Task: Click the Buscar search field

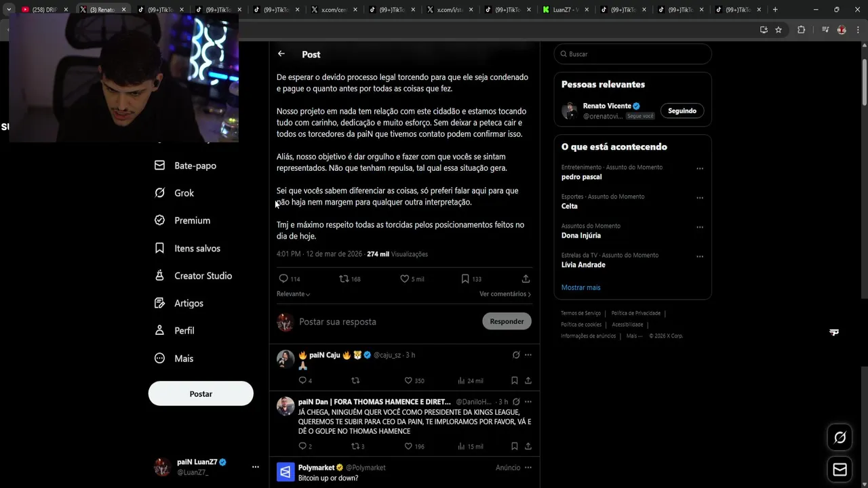Action: click(x=633, y=54)
